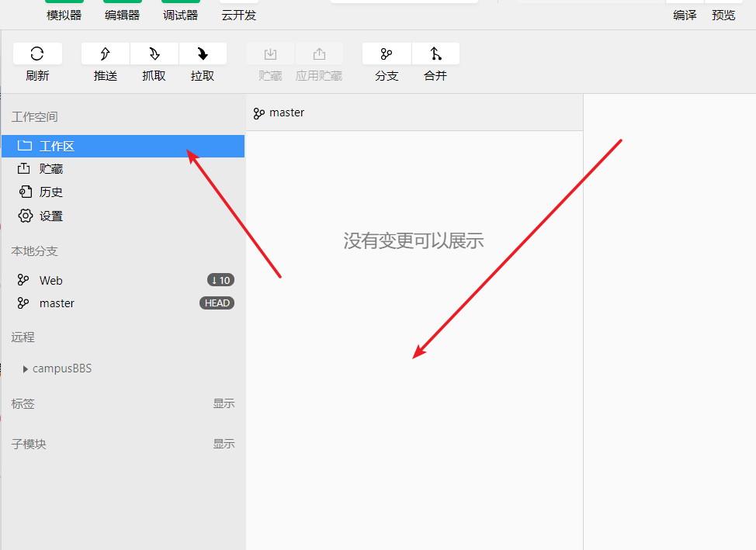Click the 设置 gear icon

[x=25, y=216]
